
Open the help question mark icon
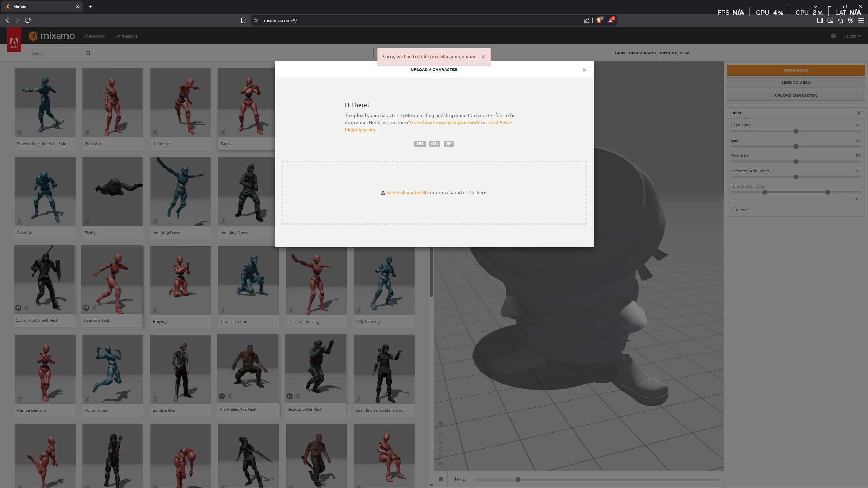point(833,36)
